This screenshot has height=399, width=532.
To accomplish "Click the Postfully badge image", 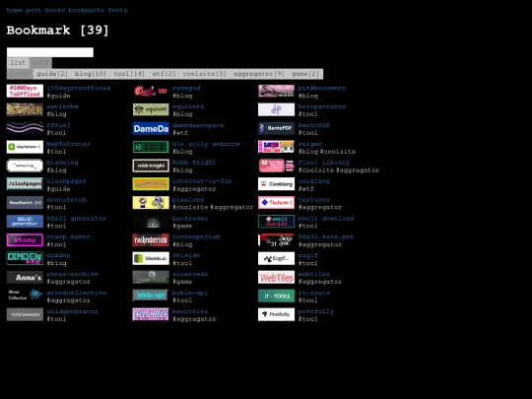I will [276, 314].
